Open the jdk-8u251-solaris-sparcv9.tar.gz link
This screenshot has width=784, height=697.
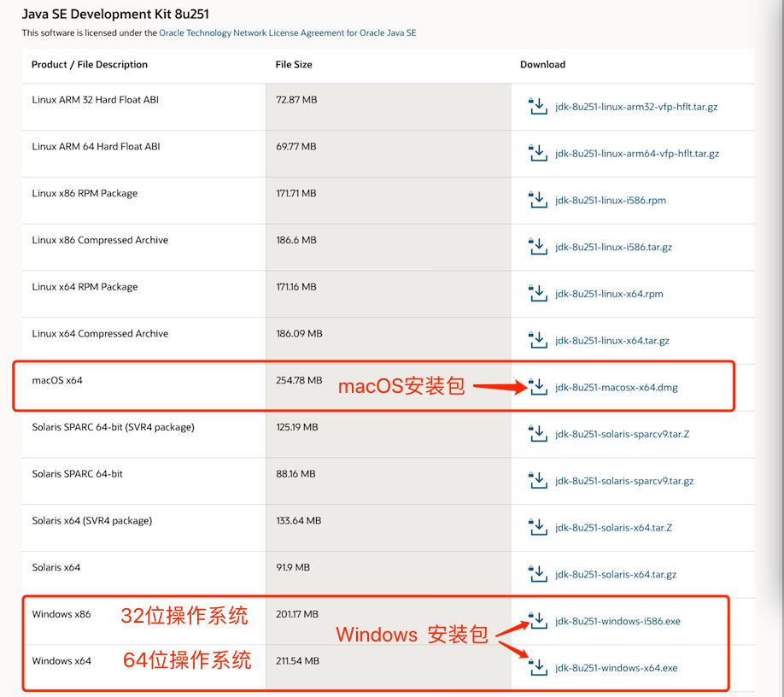(624, 481)
